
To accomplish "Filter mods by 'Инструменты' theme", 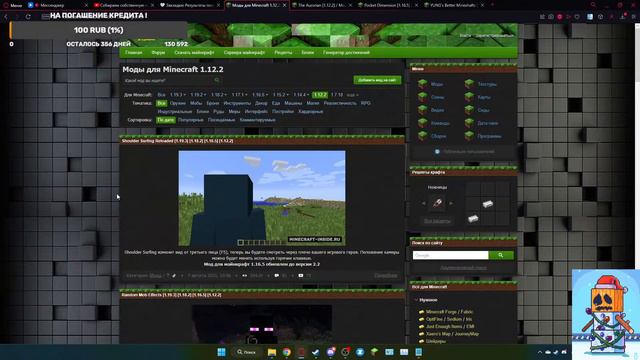I will click(x=237, y=103).
